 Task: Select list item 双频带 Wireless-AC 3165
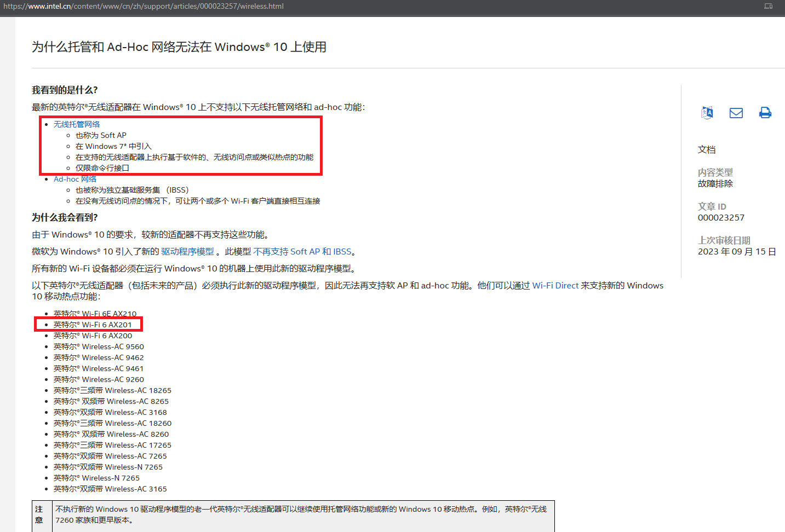pos(110,489)
